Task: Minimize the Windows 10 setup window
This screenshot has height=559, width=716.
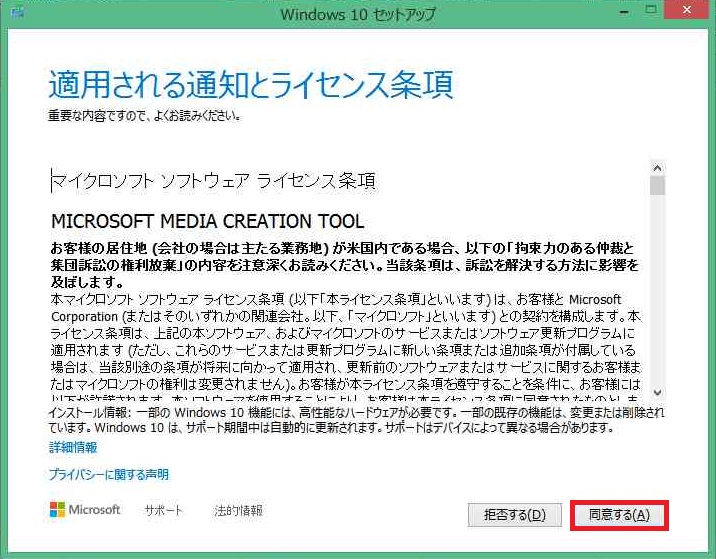Action: click(x=624, y=11)
